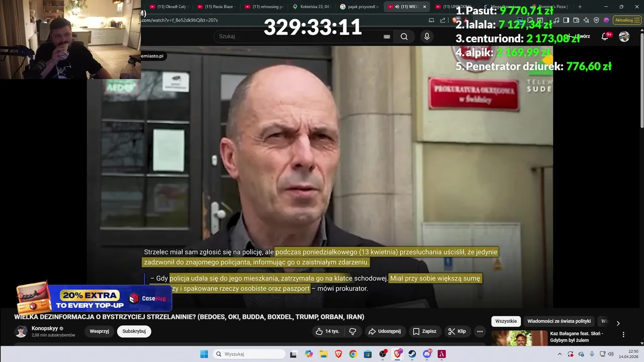644x362 pixels.
Task: Click the speaker volume icon in the tray
Action: [x=611, y=354]
